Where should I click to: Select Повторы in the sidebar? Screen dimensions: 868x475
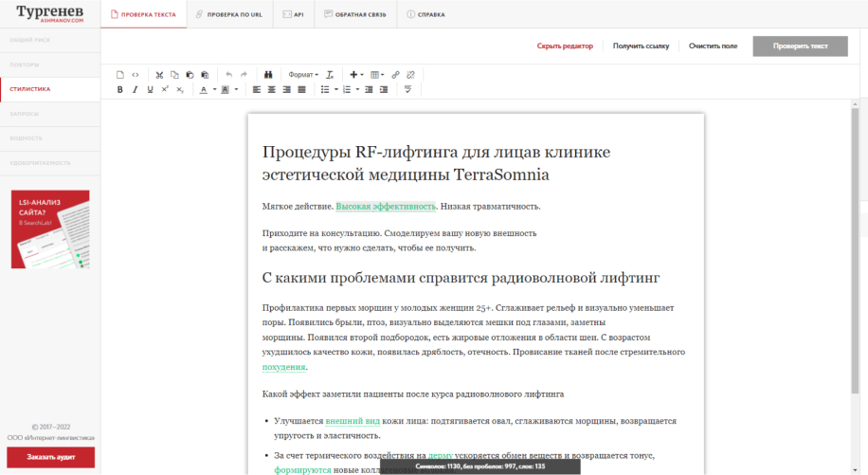tap(50, 64)
